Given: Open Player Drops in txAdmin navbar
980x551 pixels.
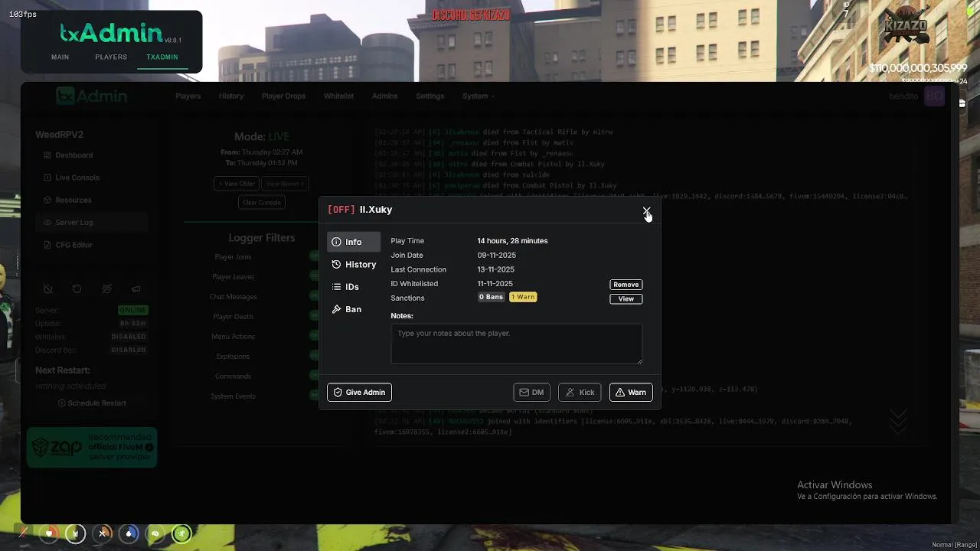Looking at the screenshot, I should (283, 96).
